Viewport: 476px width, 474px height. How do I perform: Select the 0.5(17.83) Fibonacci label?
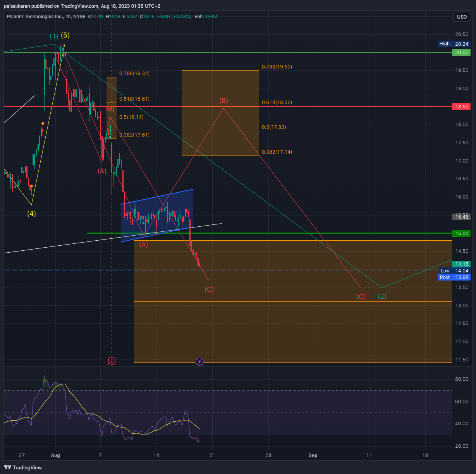coord(274,127)
